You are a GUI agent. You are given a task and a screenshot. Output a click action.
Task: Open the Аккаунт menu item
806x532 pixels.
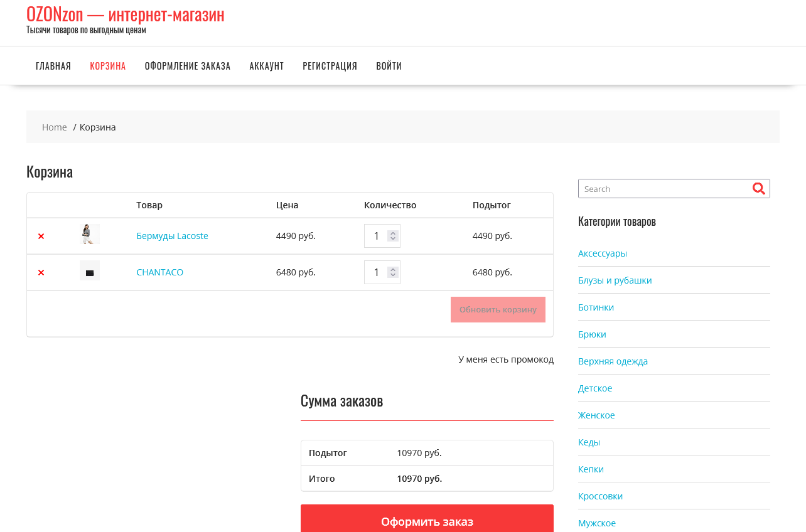267,66
